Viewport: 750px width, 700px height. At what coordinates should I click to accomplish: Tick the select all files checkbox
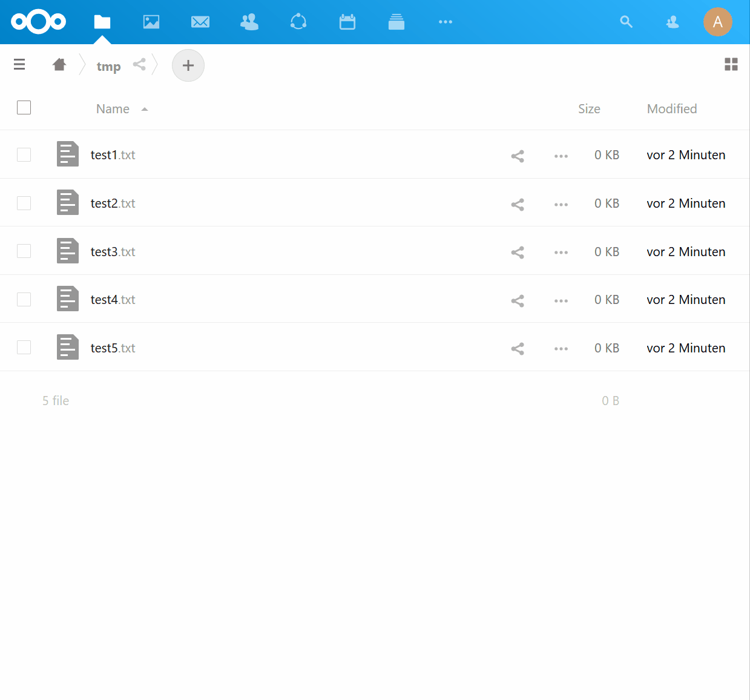24,108
